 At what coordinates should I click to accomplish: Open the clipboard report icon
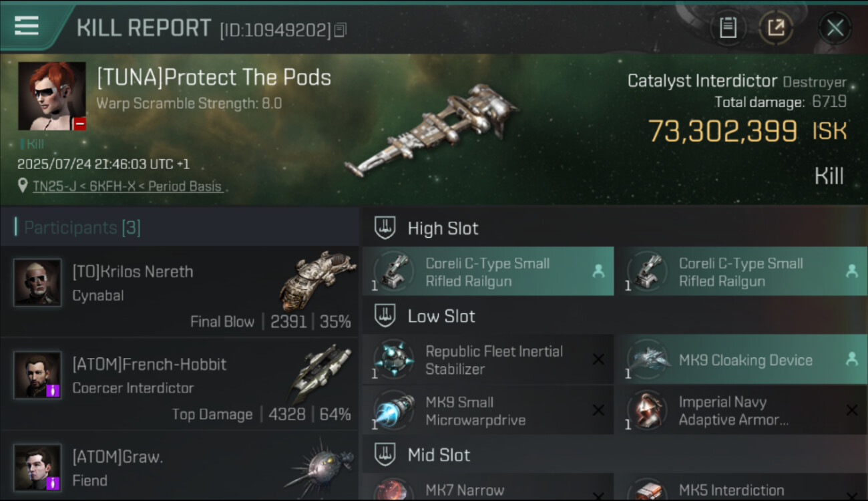click(728, 28)
